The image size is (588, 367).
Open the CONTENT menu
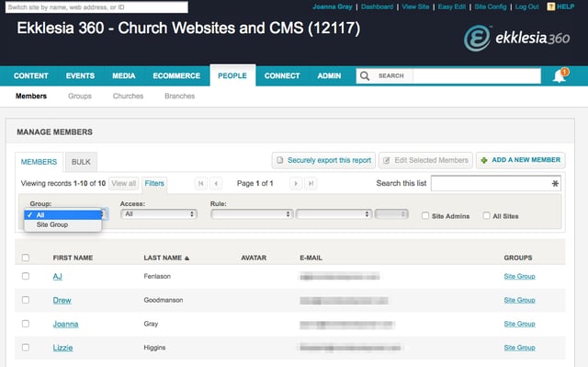point(30,75)
